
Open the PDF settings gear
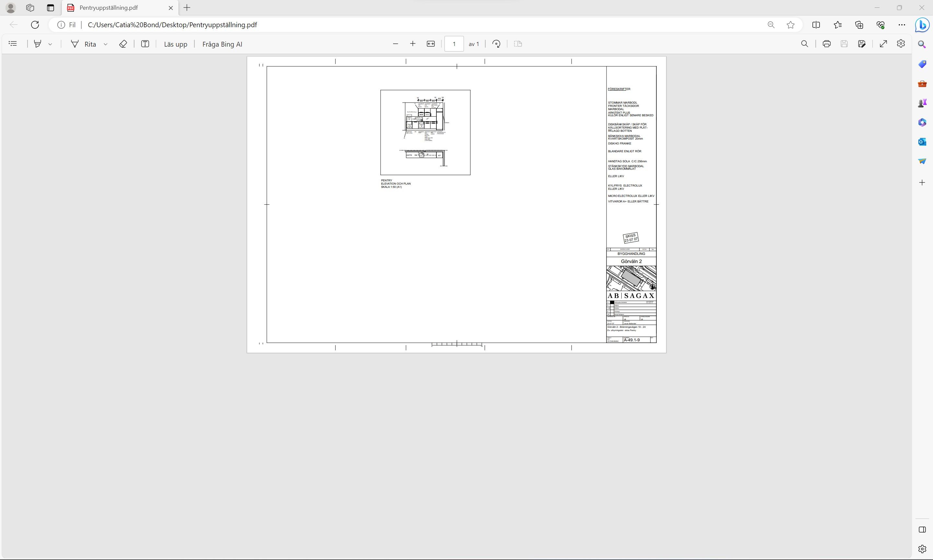(901, 44)
